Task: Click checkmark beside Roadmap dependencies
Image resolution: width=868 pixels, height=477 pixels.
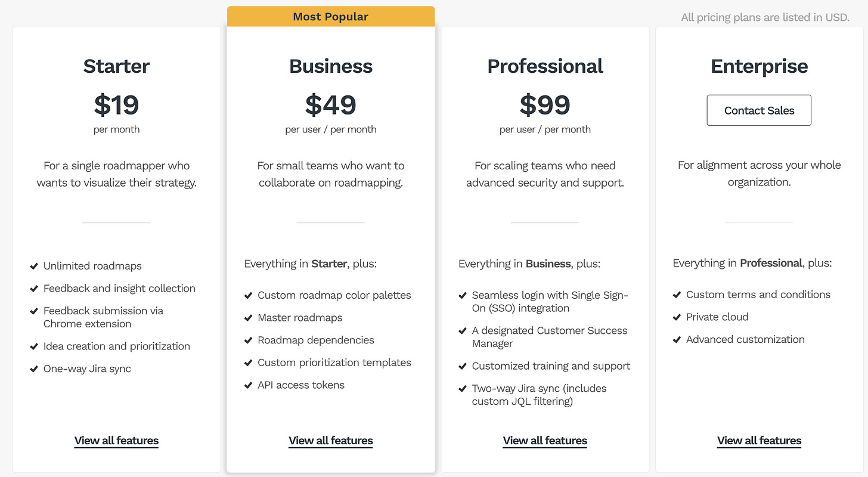Action: tap(248, 340)
